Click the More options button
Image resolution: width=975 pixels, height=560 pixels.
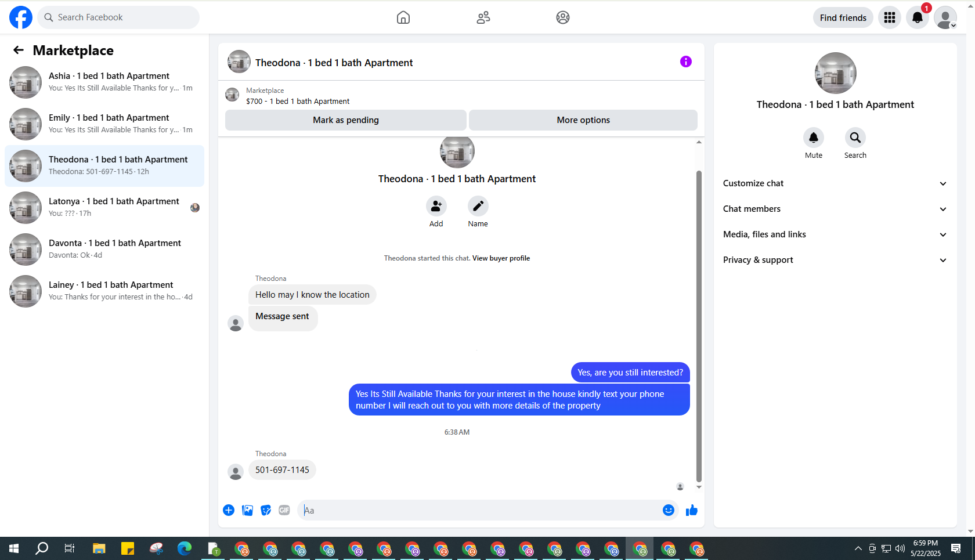(x=583, y=120)
